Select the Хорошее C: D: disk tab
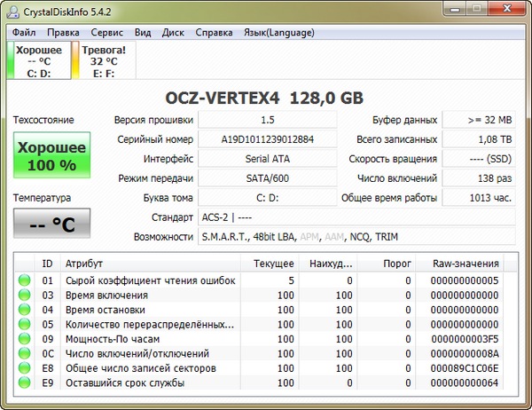This screenshot has width=532, height=410. [x=40, y=62]
